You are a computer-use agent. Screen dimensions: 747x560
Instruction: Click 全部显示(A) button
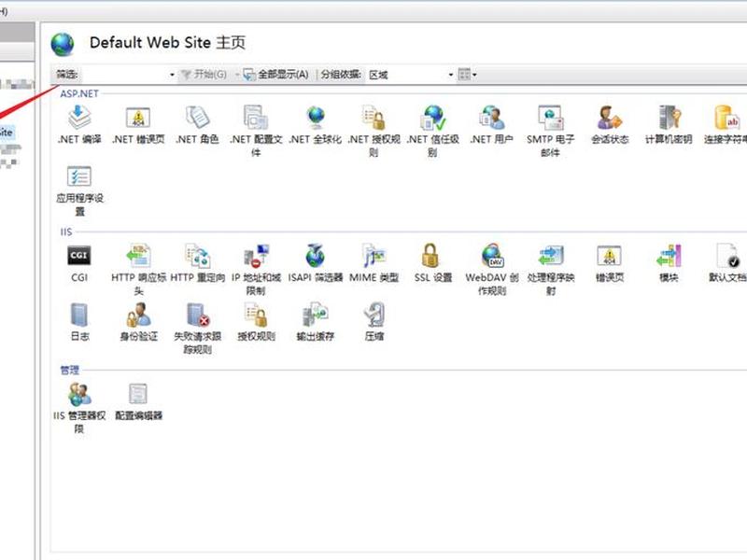click(x=276, y=75)
